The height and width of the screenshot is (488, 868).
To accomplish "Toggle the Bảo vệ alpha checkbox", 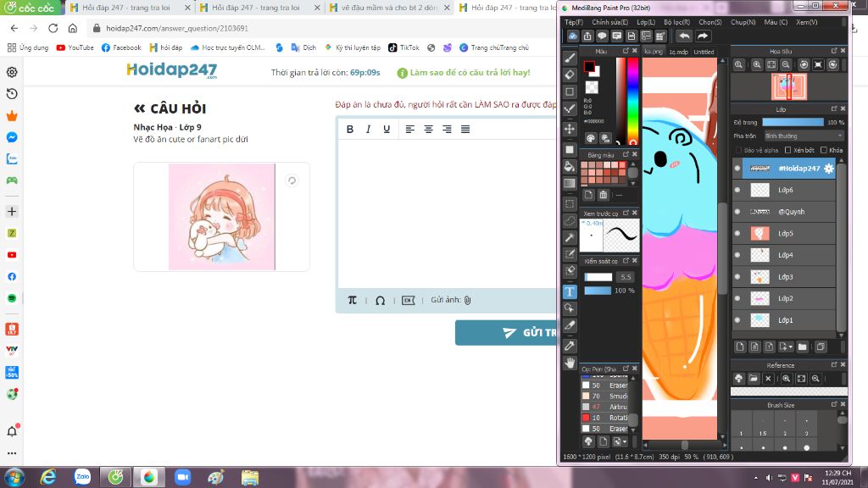I will coord(738,150).
